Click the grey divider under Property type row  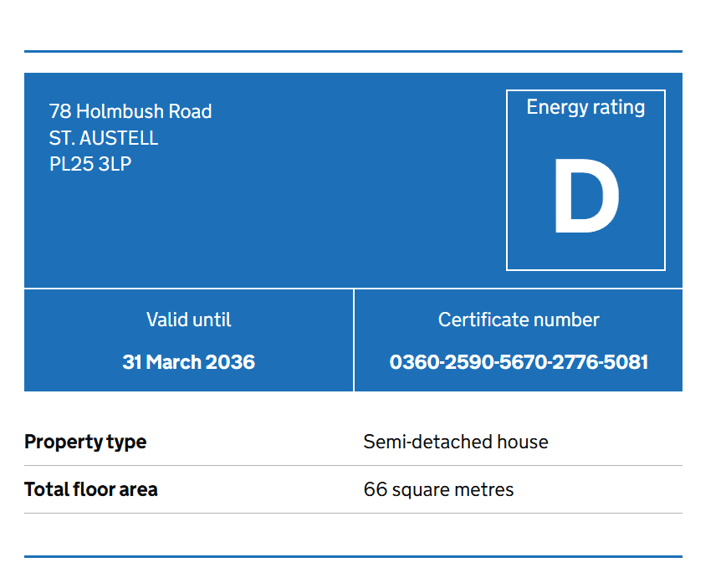pyautogui.click(x=353, y=465)
